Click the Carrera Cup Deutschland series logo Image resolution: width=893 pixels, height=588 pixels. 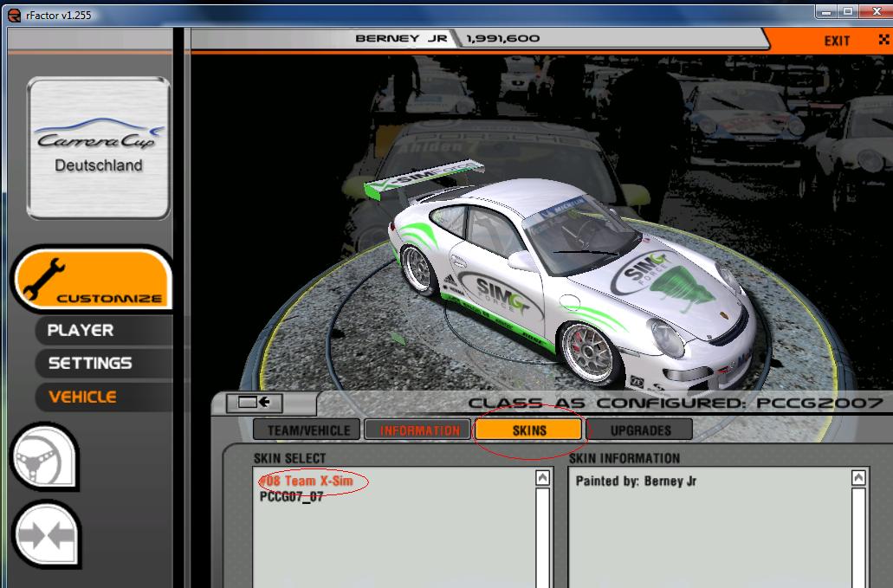tap(99, 148)
